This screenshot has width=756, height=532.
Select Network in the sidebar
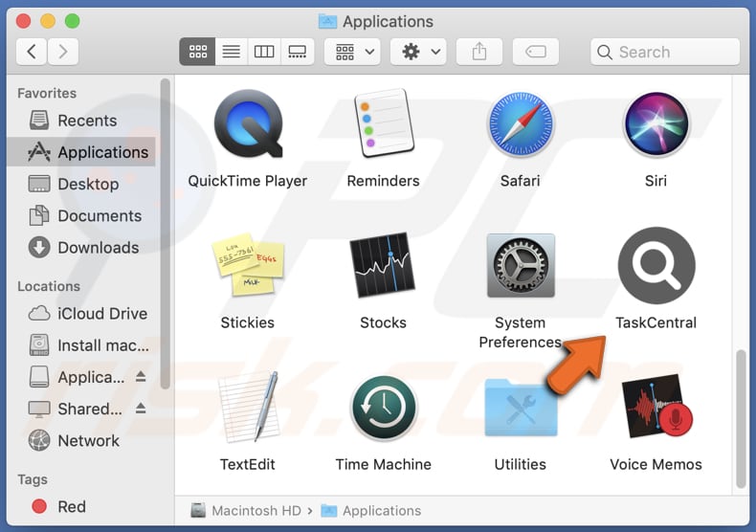click(81, 441)
